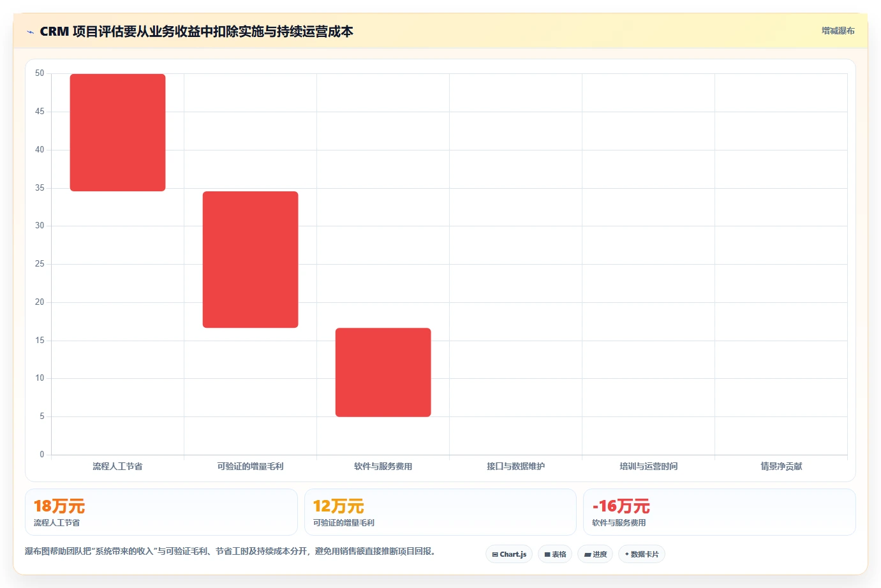Image resolution: width=881 pixels, height=588 pixels.
Task: Click the y-axis value 25
Action: (x=40, y=264)
